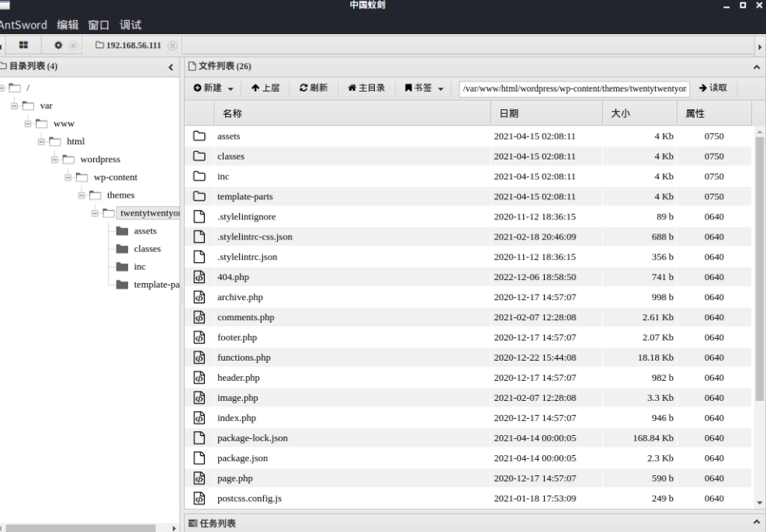Open the 书签 bookmarks dropdown
766x532 pixels.
(x=424, y=88)
